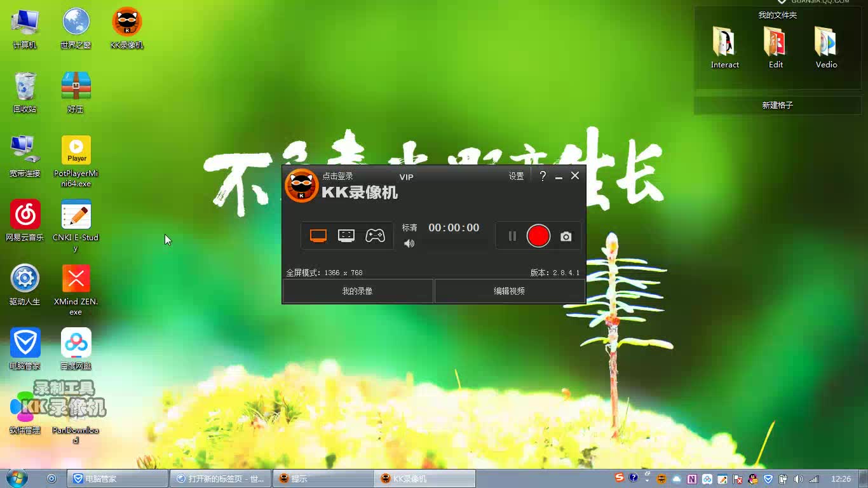This screenshot has height=488, width=868.
Task: Expand the input method options arrow in tray
Action: tap(647, 480)
